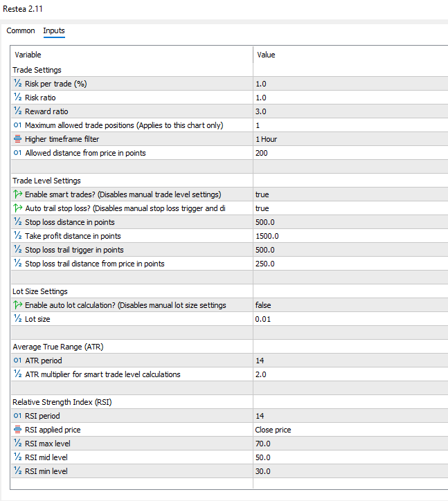448x501 pixels.
Task: Click the arrow icon beside Auto trail stop loss
Action: click(18, 208)
